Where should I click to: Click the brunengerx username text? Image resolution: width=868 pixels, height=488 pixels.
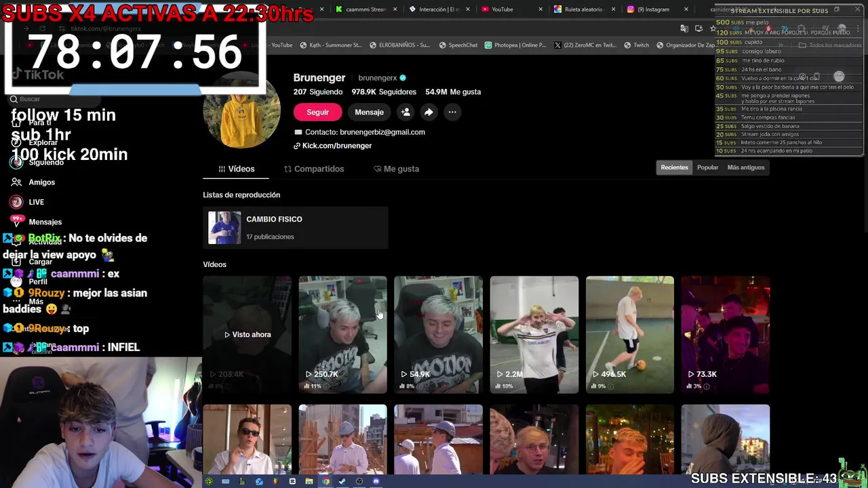click(x=377, y=78)
